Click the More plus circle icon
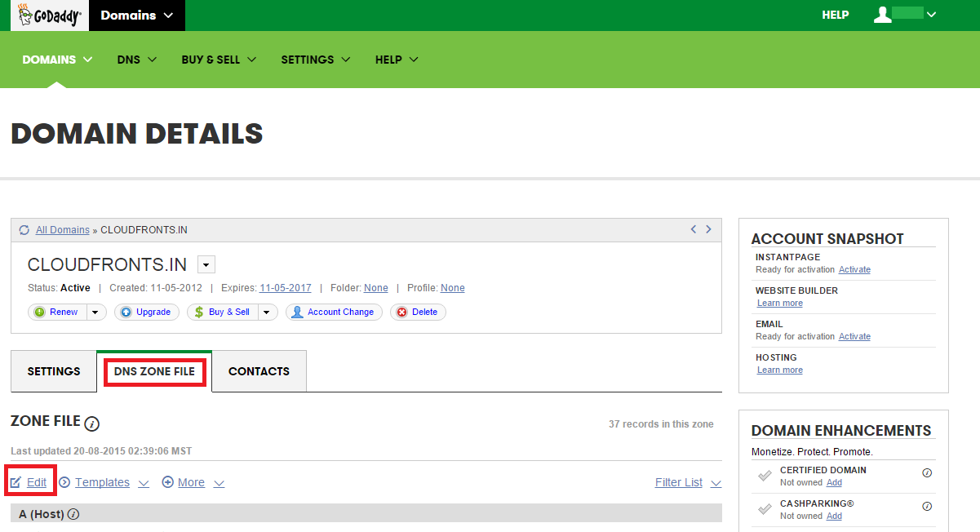The height and width of the screenshot is (532, 980). tap(168, 482)
